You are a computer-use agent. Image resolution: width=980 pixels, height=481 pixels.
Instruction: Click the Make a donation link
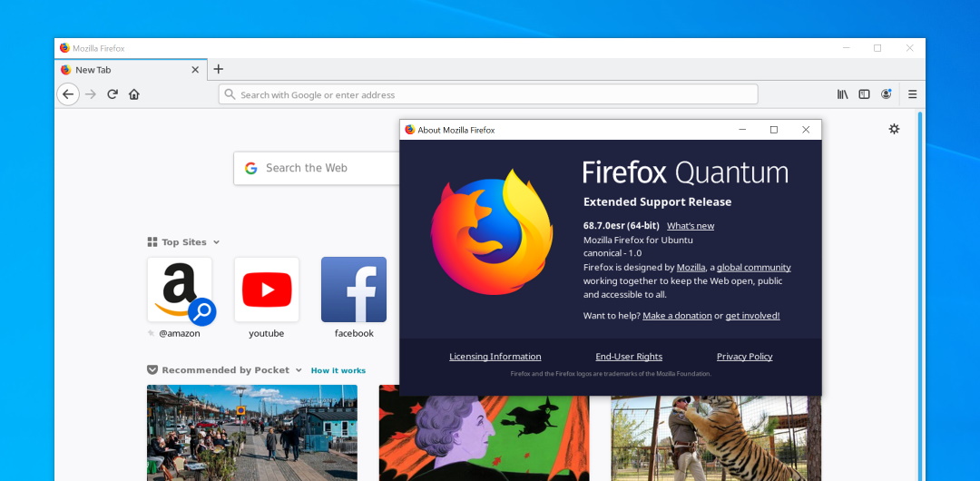point(677,316)
